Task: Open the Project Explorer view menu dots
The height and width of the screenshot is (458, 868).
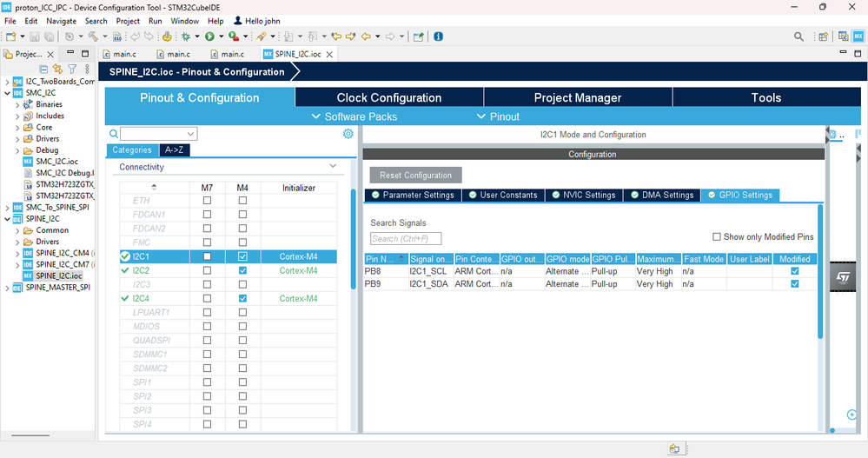Action: tap(87, 70)
